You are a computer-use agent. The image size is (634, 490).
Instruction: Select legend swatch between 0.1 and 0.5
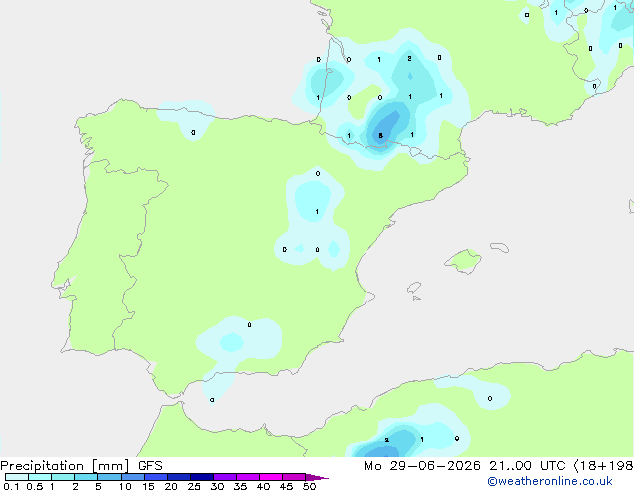17,477
